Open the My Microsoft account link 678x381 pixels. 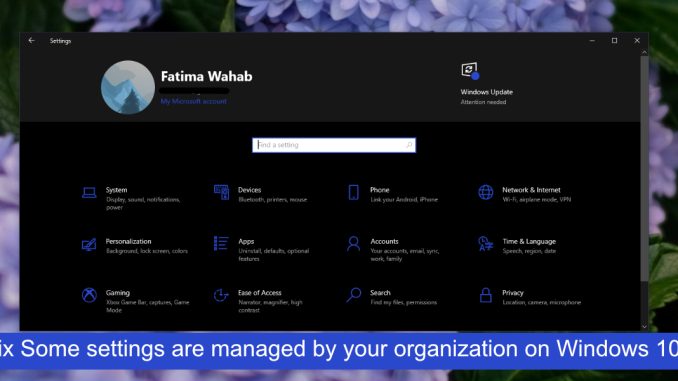(x=193, y=101)
